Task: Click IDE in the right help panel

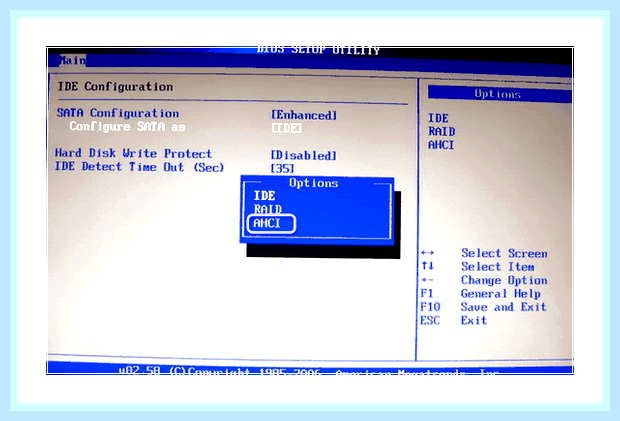Action: (x=438, y=118)
